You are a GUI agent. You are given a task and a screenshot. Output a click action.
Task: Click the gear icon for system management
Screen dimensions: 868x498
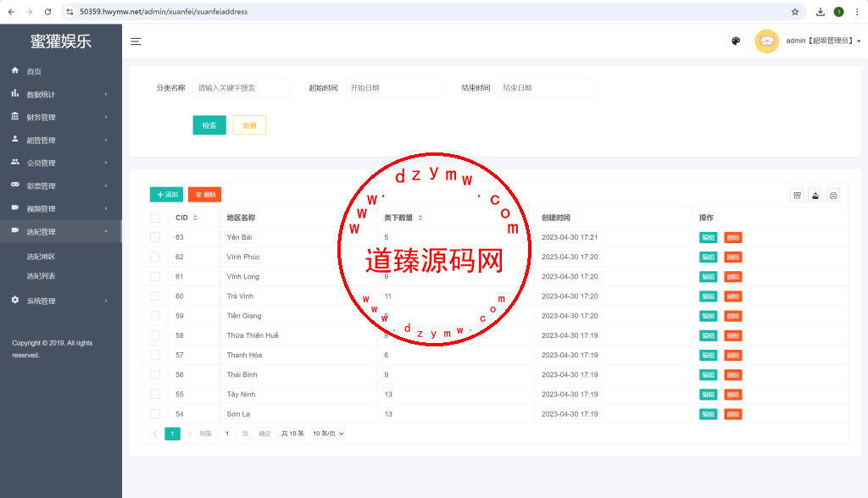pos(15,299)
